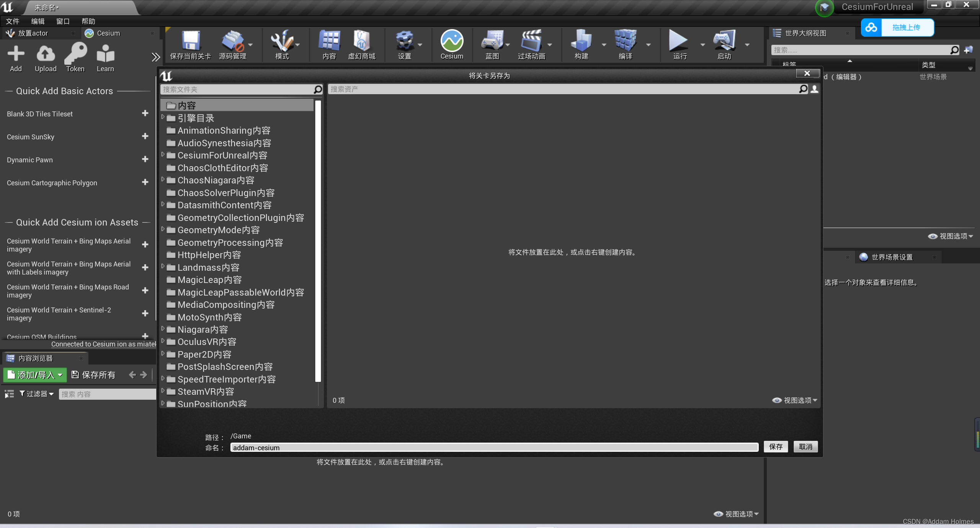Screen dimensions: 980x528
Task: Click Save Current Level (保存当前关卡) icon
Action: 190,41
